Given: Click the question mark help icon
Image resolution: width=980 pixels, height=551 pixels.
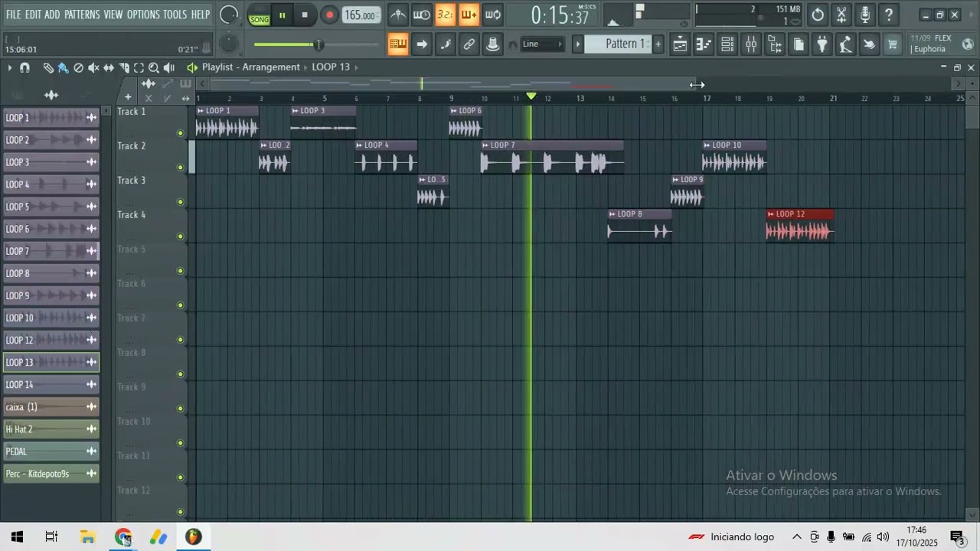Looking at the screenshot, I should 889,15.
